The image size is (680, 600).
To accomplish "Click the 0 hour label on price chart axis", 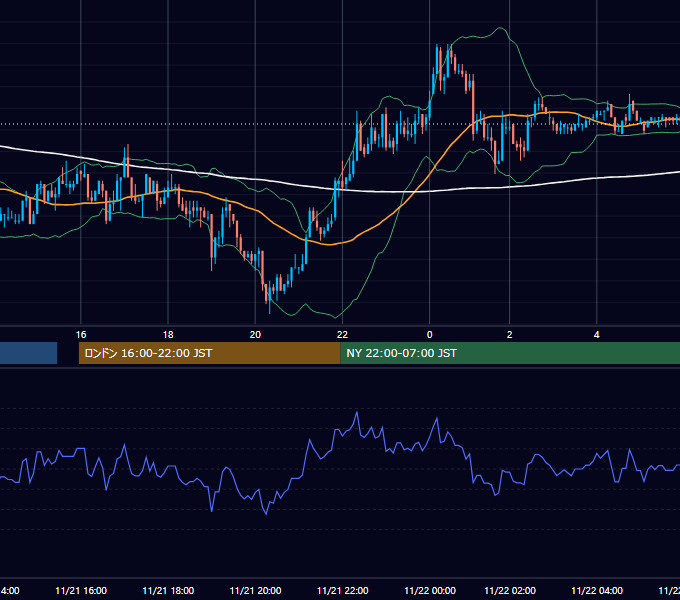I will [430, 335].
